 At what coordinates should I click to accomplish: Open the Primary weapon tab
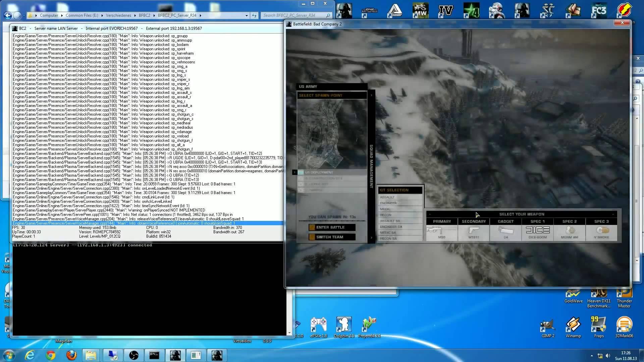click(442, 222)
